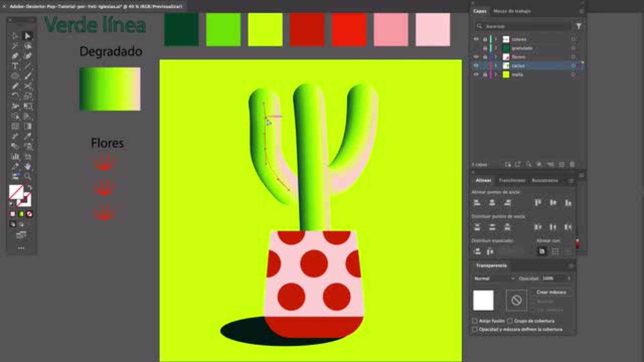Choose the Zoom tool in toolbar
This screenshot has height=362, width=644.
tap(28, 176)
